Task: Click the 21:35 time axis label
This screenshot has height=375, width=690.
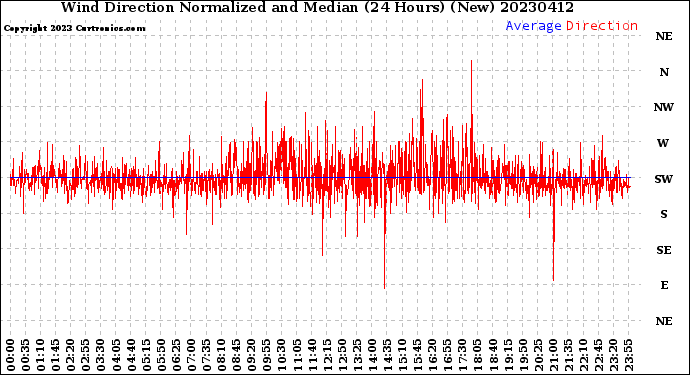Action: pos(569,355)
